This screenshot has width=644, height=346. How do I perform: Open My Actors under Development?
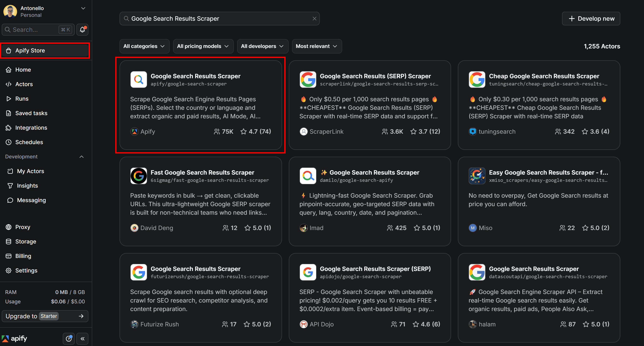31,171
